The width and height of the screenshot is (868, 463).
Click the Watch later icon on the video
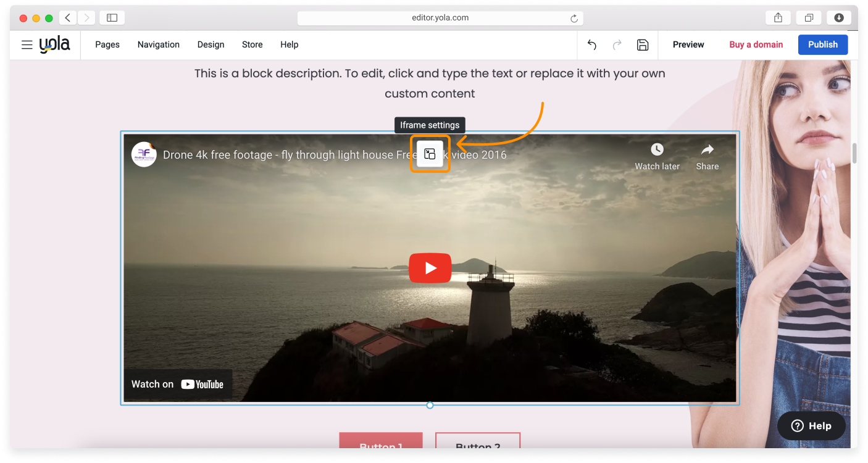[x=656, y=149]
